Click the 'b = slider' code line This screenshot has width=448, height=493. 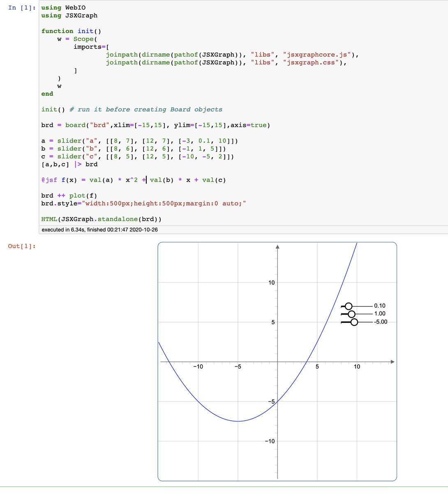tap(134, 149)
